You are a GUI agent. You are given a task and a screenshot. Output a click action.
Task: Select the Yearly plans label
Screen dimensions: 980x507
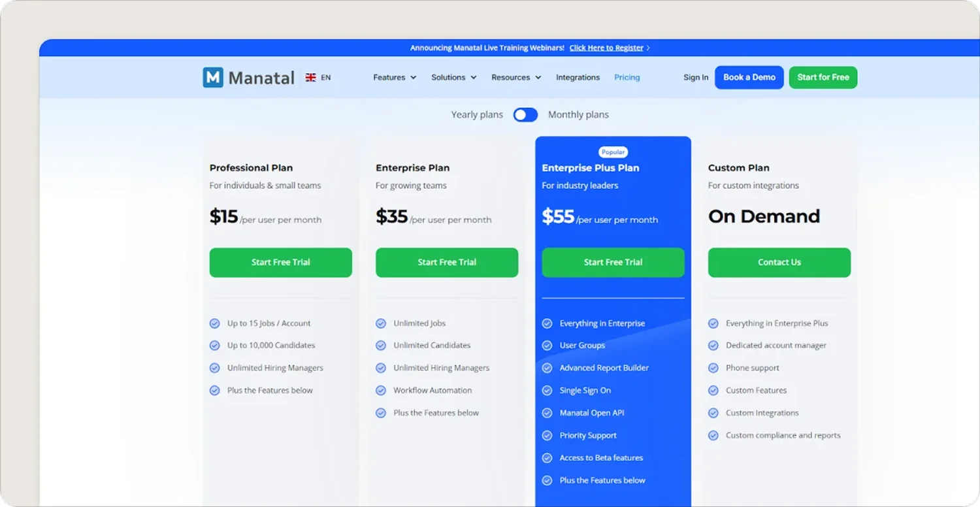tap(477, 115)
